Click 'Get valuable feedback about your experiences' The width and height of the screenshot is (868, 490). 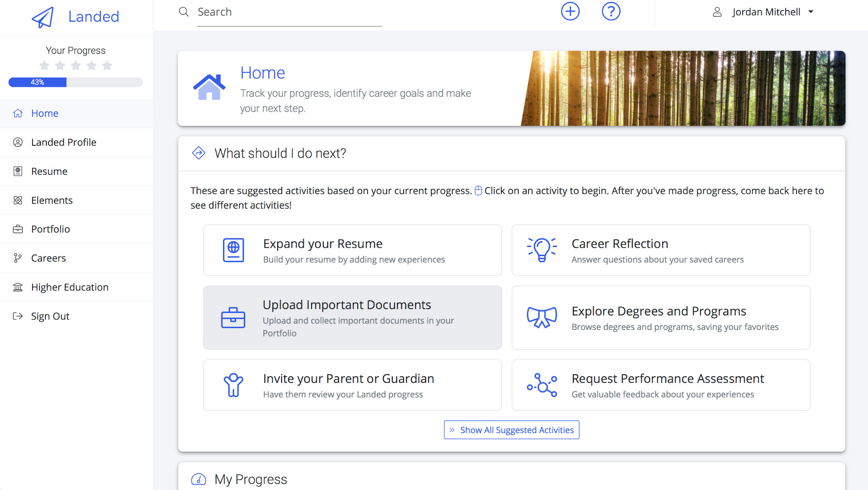coord(663,395)
